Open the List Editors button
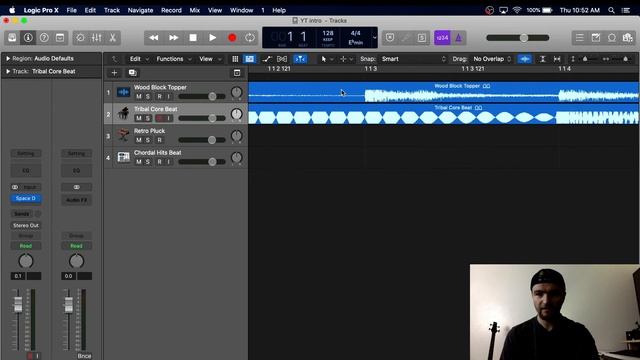Screen dimensions: 640x360 click(580, 38)
